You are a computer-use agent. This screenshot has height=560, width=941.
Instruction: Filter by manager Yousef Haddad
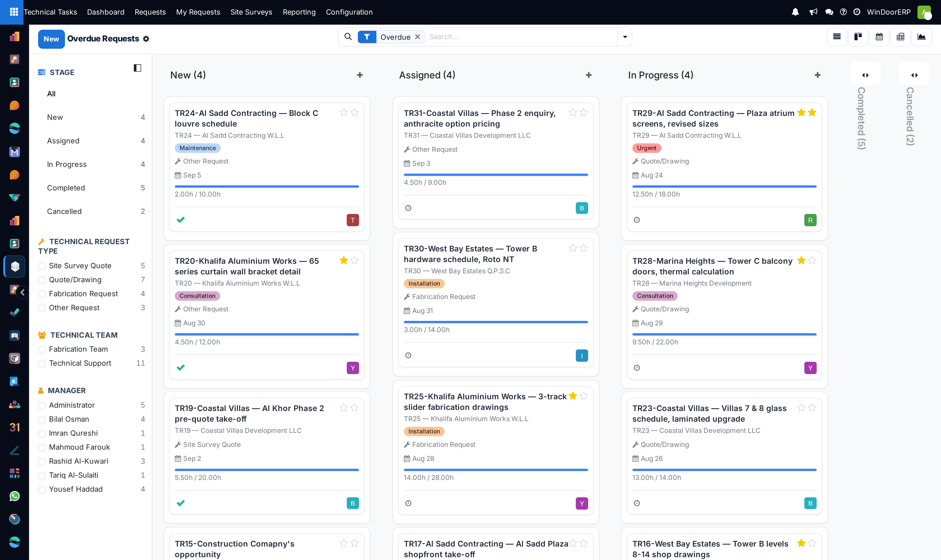pyautogui.click(x=42, y=489)
